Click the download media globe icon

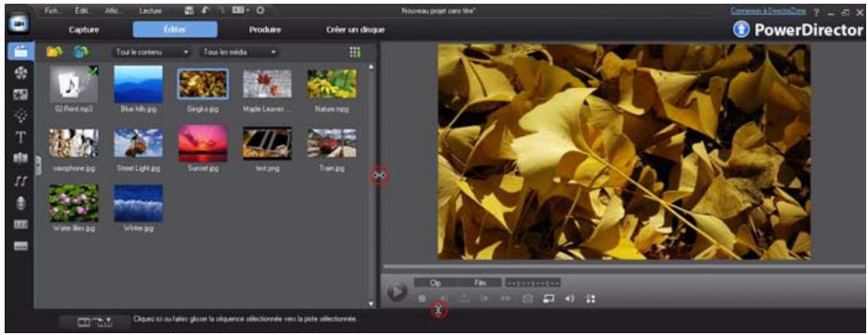81,52
